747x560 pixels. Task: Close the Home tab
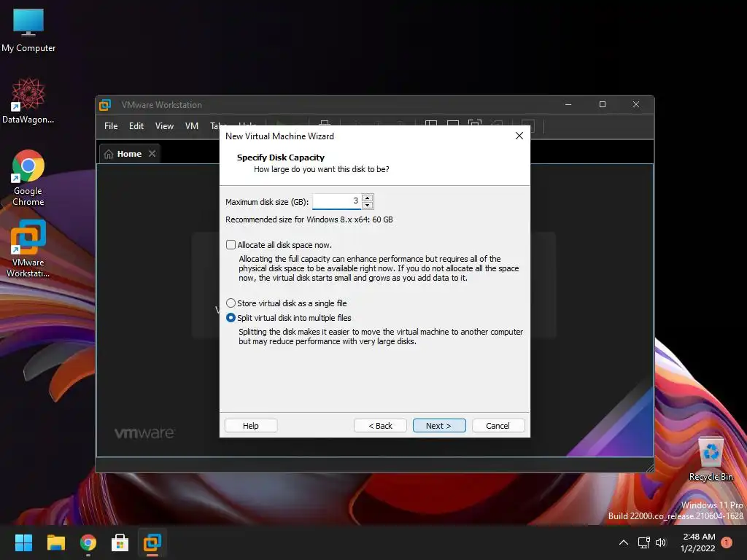(x=152, y=153)
